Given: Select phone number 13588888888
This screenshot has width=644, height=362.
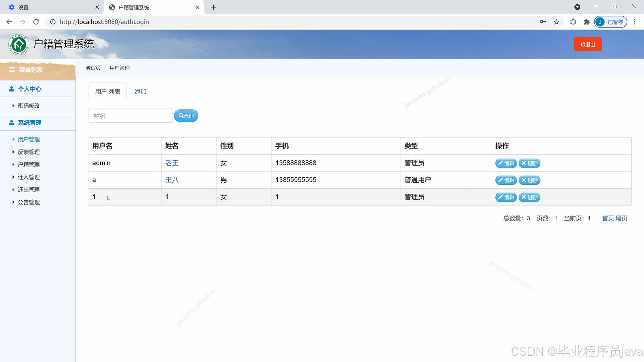Looking at the screenshot, I should point(296,163).
